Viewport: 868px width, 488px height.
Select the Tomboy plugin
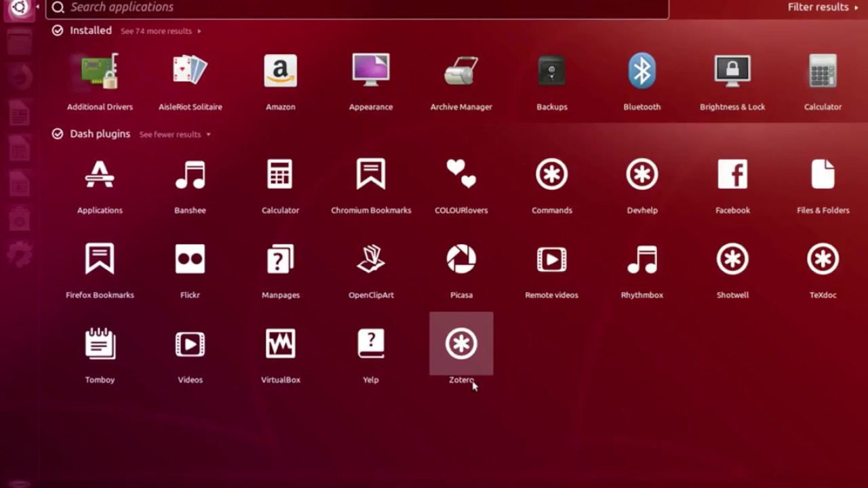click(x=100, y=344)
